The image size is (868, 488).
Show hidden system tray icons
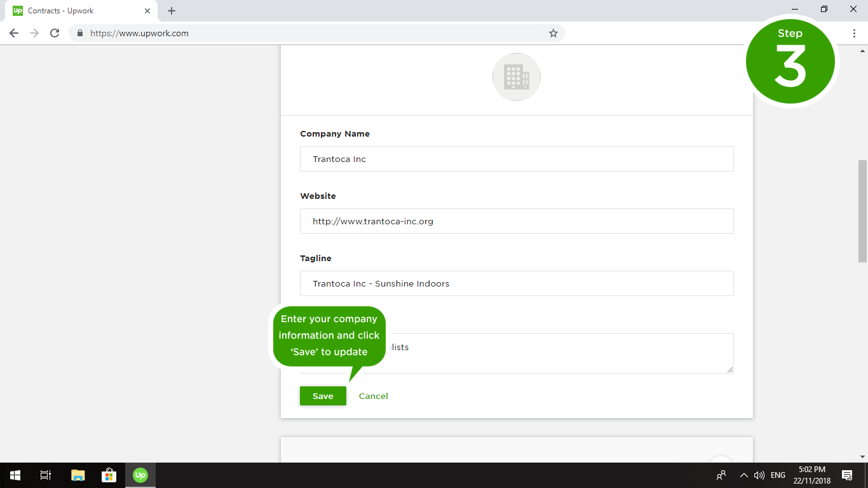743,475
